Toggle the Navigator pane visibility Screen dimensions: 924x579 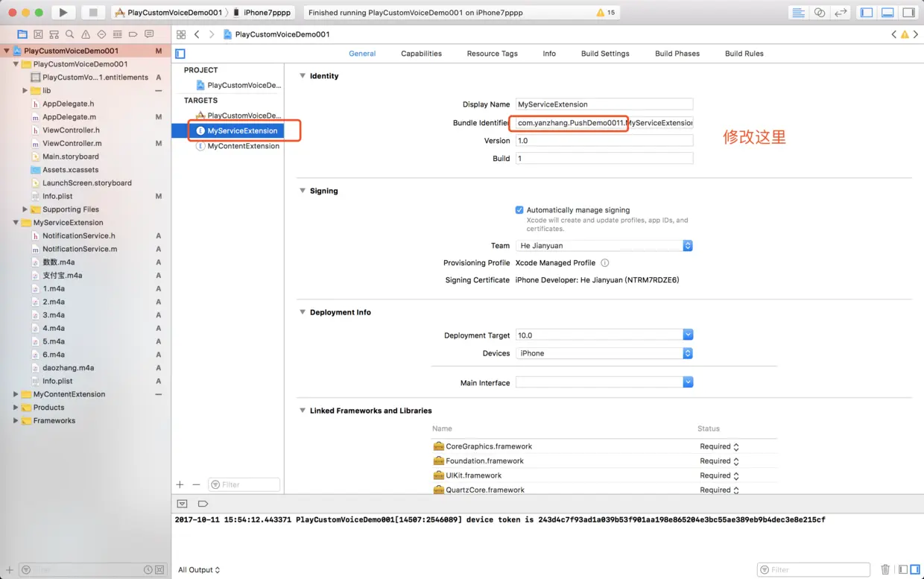[x=867, y=13]
